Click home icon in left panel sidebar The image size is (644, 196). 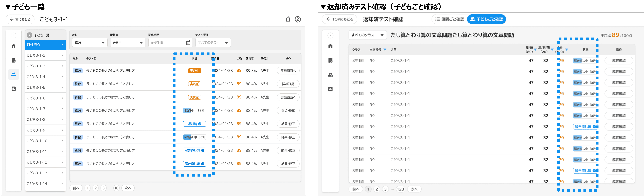coord(14,46)
